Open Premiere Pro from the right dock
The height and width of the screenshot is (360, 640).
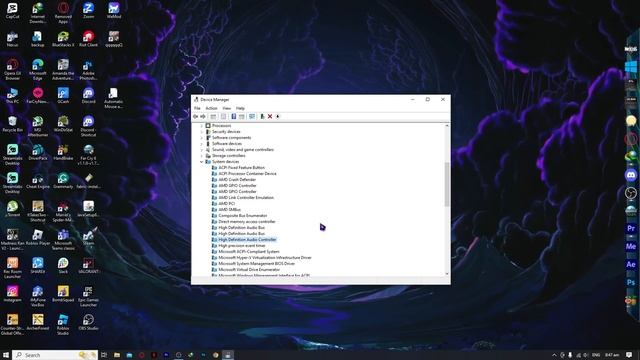[631, 228]
